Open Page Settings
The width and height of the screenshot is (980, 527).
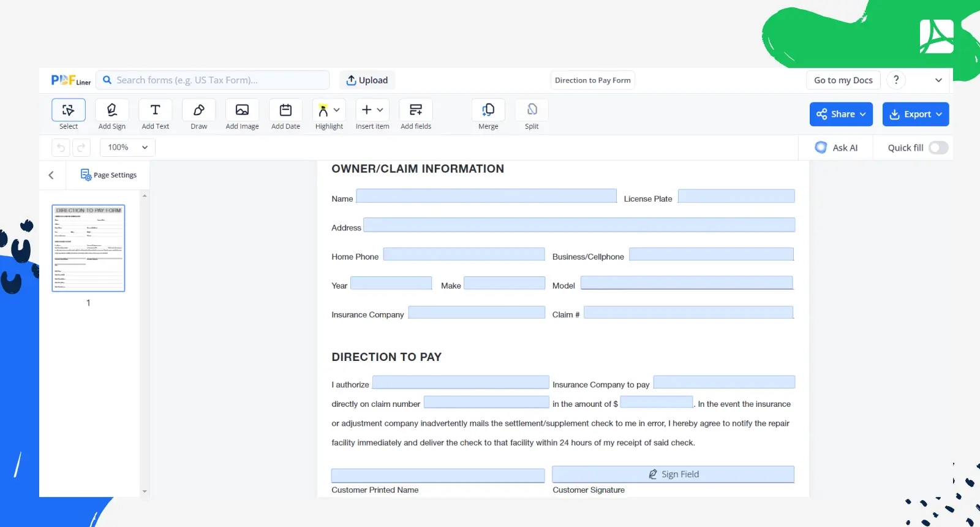tap(108, 175)
